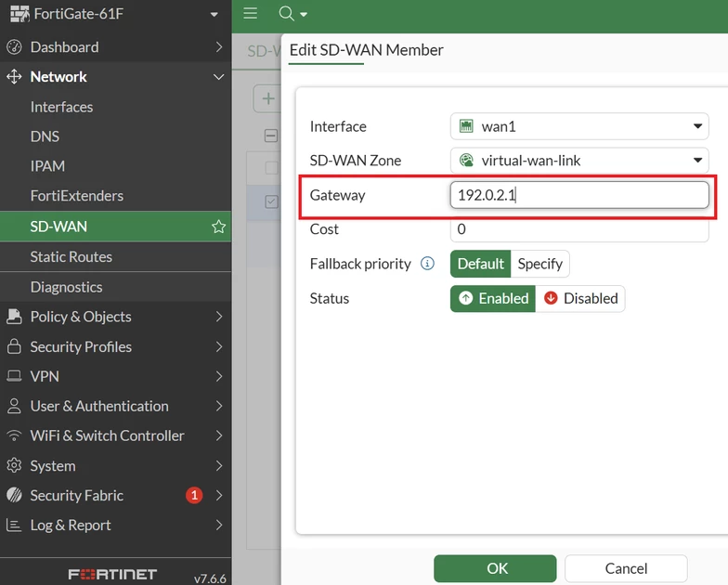
Task: Toggle the SD-WAN favorite star
Action: point(219,227)
